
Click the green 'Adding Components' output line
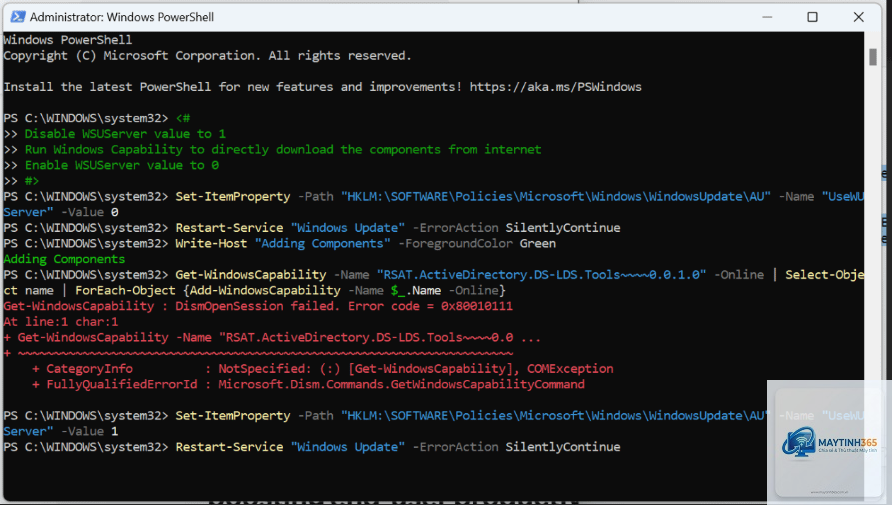(64, 259)
